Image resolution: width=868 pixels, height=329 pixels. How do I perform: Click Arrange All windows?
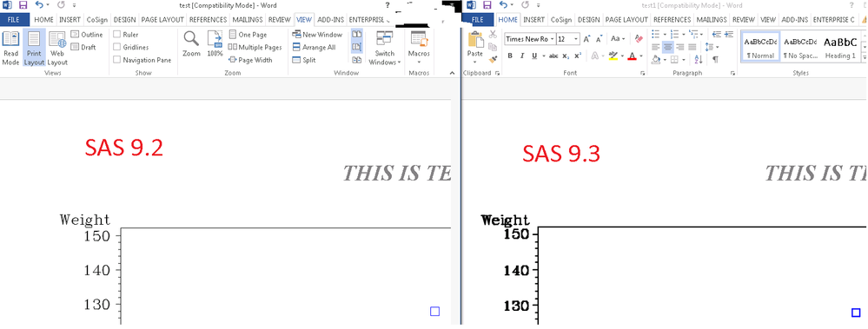point(314,47)
